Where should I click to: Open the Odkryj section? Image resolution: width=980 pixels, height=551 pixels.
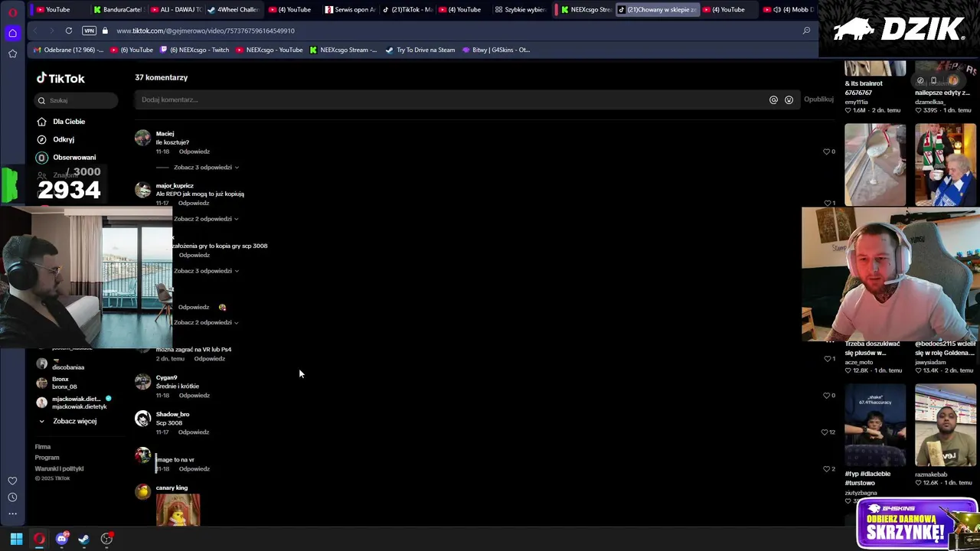[x=64, y=139]
